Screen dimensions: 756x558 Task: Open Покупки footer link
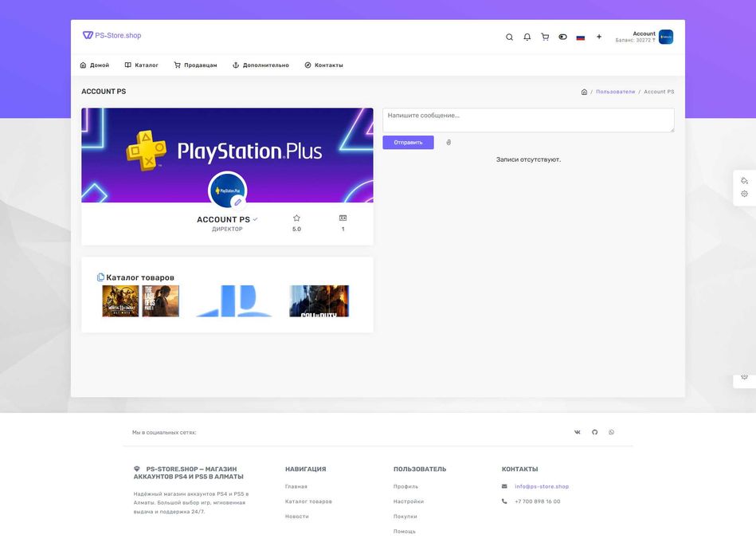(405, 517)
